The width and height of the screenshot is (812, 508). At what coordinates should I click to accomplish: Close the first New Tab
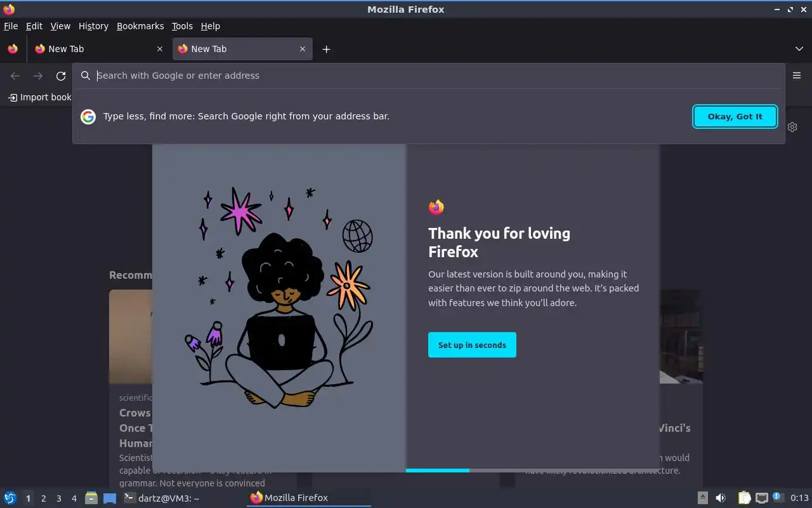[x=160, y=49]
